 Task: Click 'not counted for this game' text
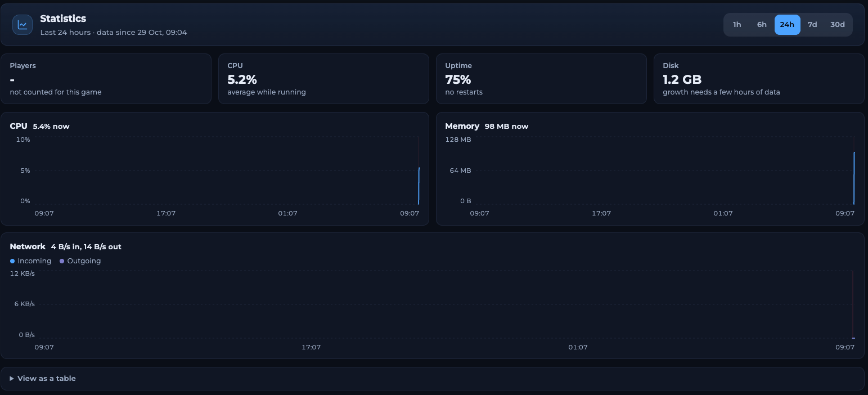point(56,92)
